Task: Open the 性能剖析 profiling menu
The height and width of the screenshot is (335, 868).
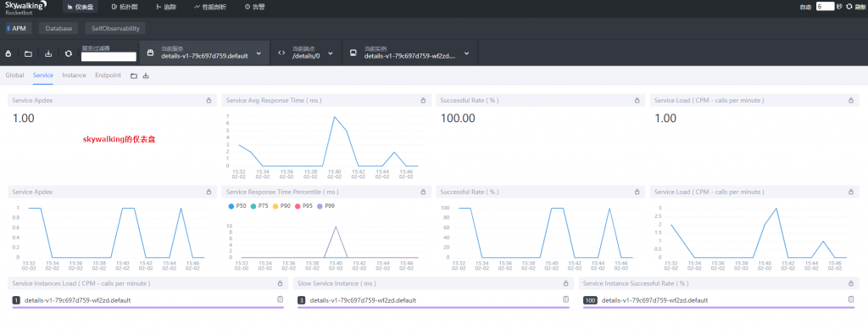Action: coord(210,7)
